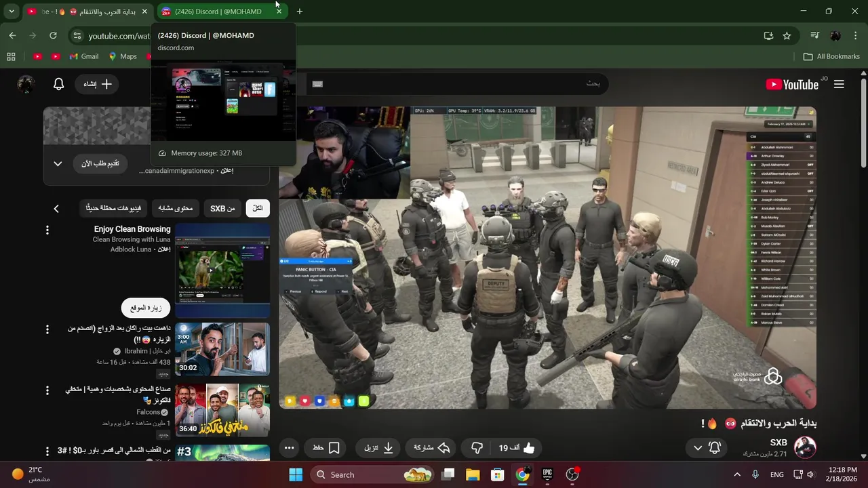Open the 30:02 video thumbnail
This screenshot has width=868, height=488.
point(222,349)
